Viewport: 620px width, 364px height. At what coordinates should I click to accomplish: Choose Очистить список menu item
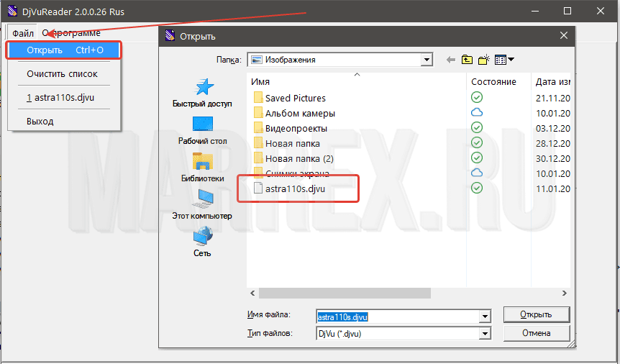[62, 74]
